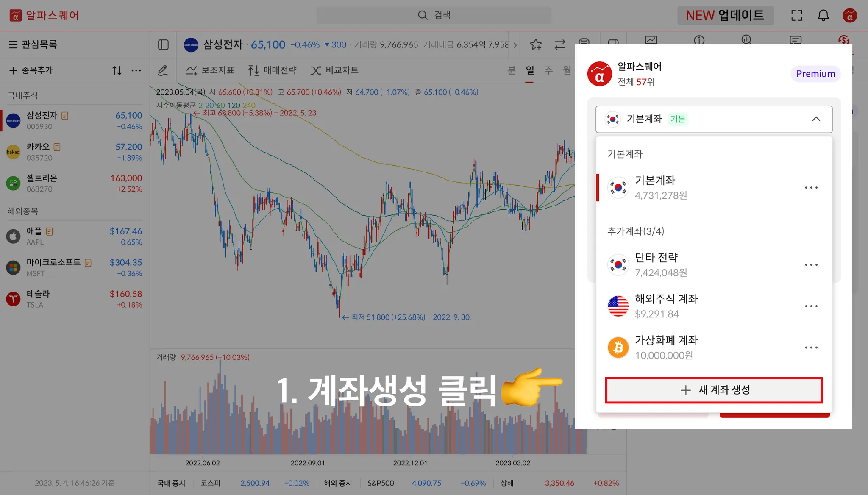Click the 종목추가 add stock button
868x495 pixels.
tap(31, 70)
